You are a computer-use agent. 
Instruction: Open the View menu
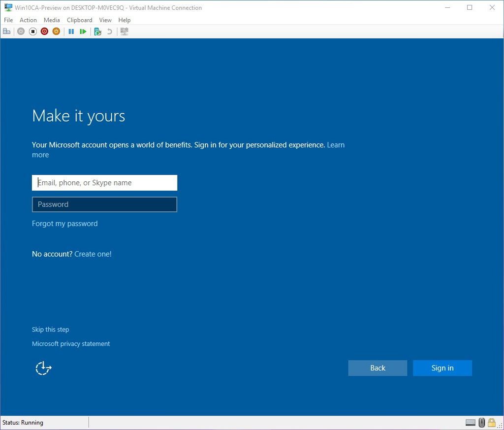click(105, 20)
